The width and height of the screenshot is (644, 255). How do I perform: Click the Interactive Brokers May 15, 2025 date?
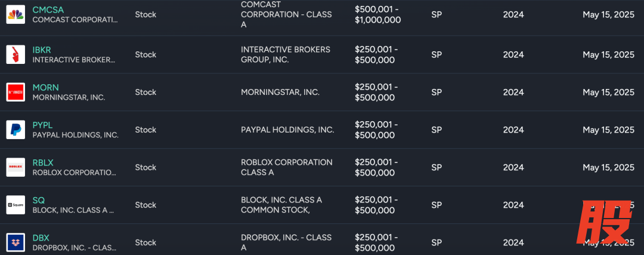608,54
